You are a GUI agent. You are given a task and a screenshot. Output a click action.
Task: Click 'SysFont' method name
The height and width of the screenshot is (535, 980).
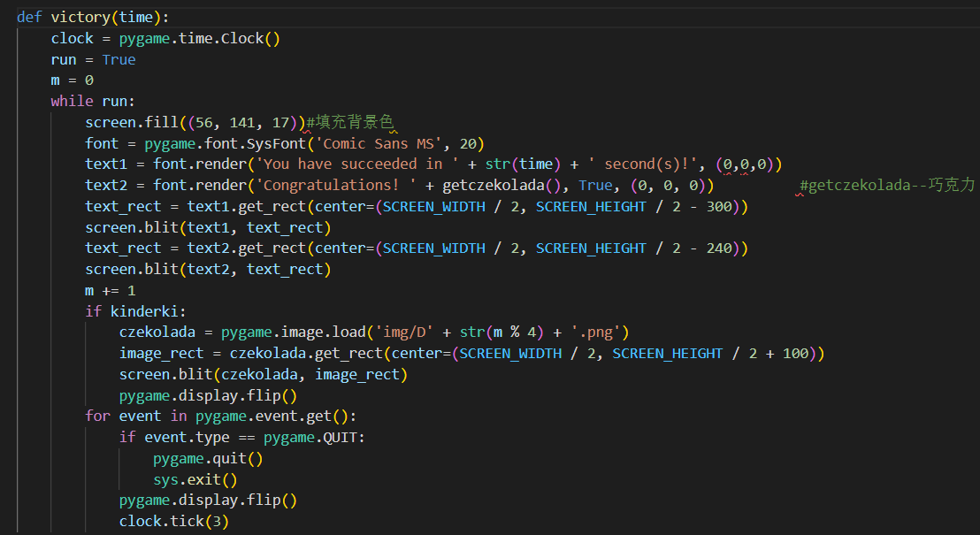[x=276, y=143]
